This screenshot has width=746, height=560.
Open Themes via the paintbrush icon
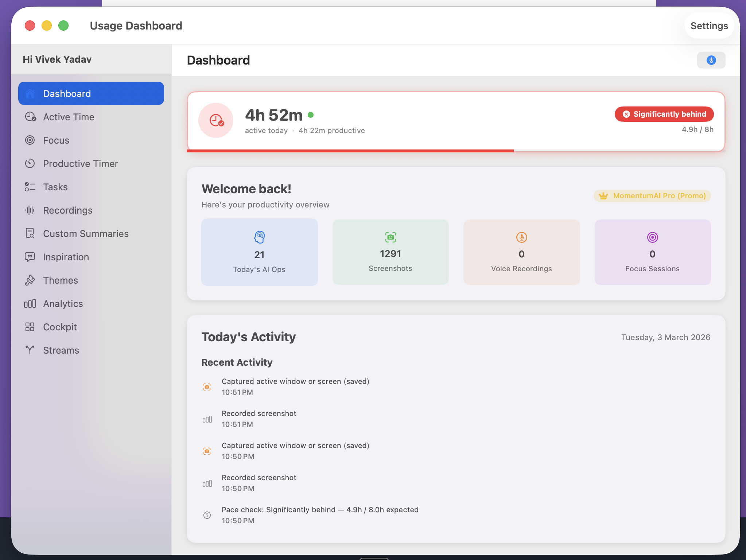pos(31,280)
